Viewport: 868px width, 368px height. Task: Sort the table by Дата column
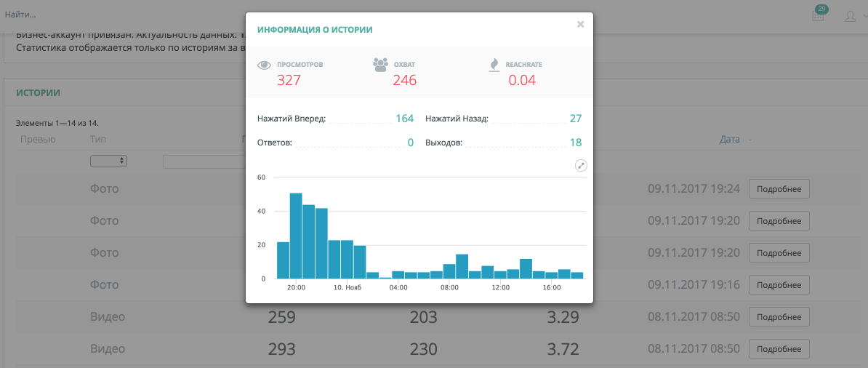[729, 139]
